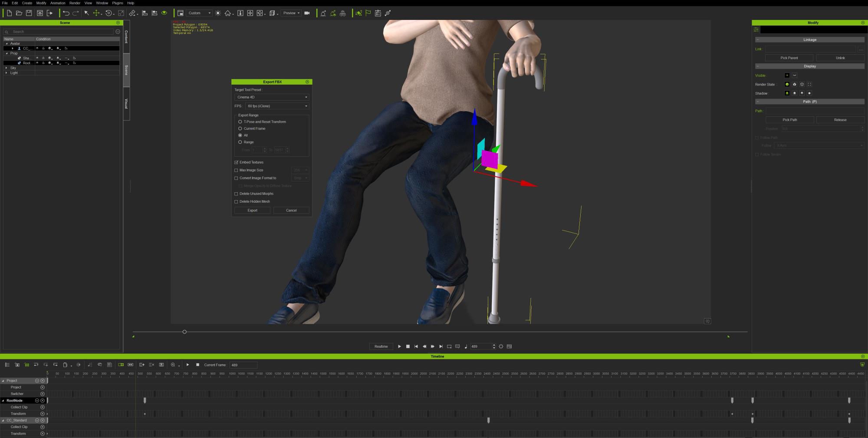Open a project with the folder icon
868x438 pixels.
(19, 13)
